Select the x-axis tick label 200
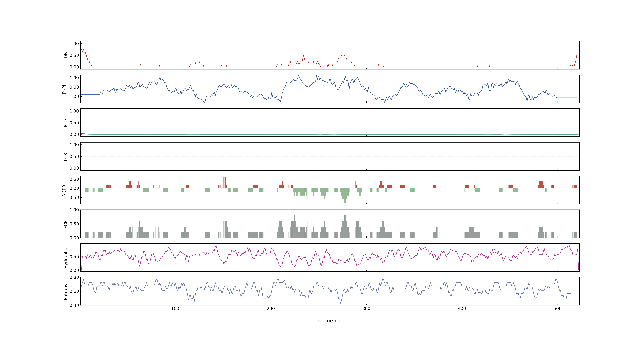The image size is (644, 343). coord(271,309)
